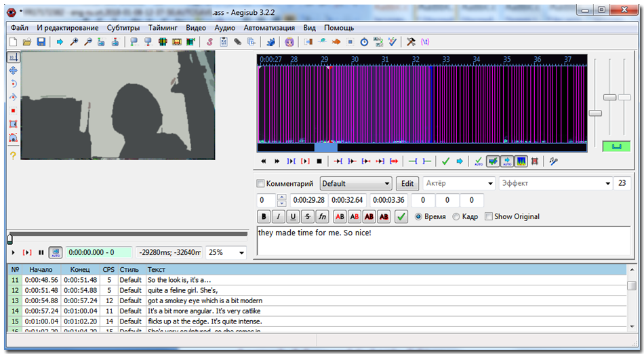Select subtitle row 13 'got a smokey eye'
This screenshot has height=354, width=644.
(x=203, y=300)
